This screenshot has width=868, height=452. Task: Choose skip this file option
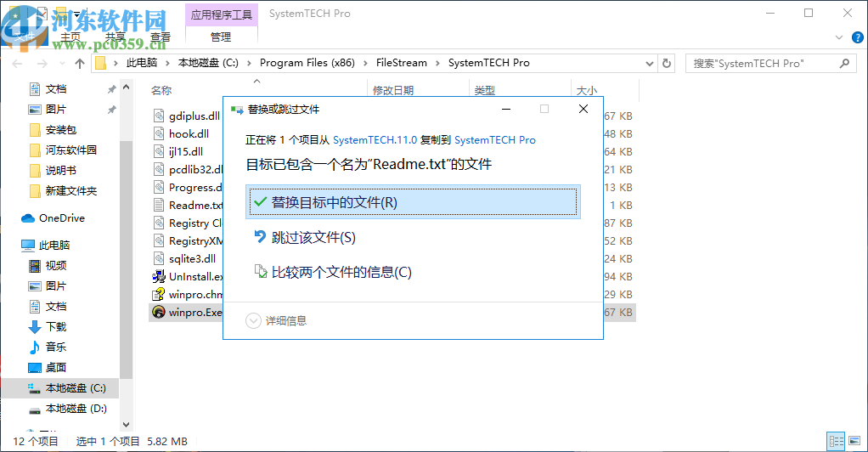click(x=313, y=238)
